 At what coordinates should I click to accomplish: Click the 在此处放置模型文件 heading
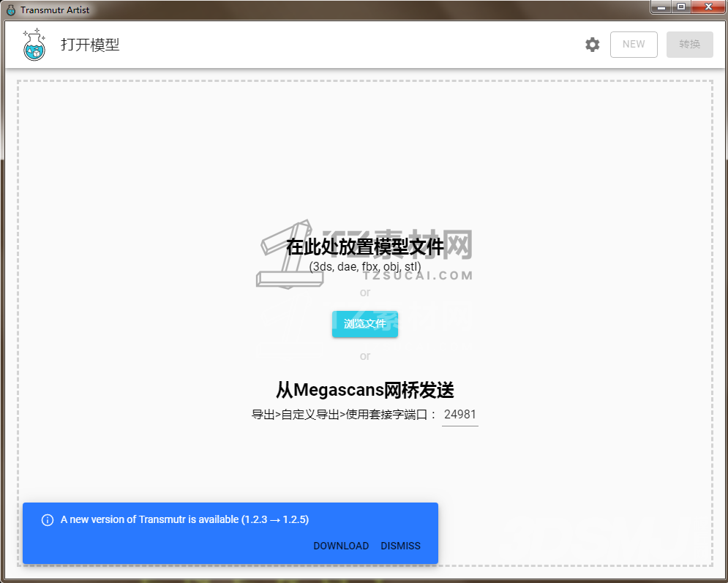click(365, 247)
